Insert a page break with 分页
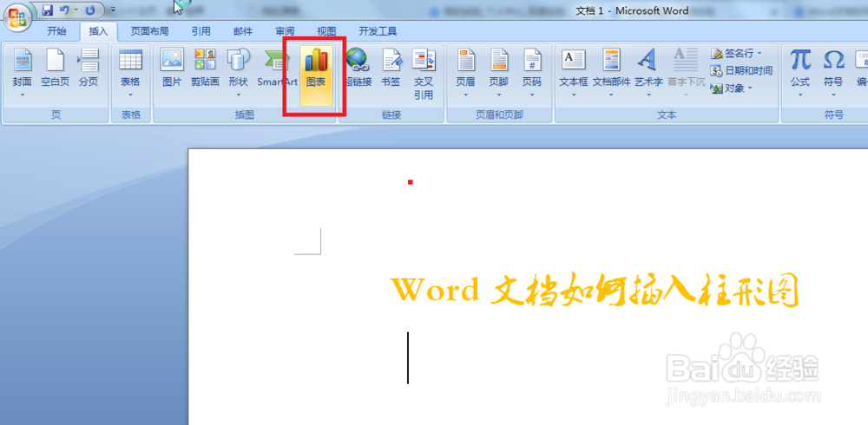The image size is (868, 425). click(88, 68)
